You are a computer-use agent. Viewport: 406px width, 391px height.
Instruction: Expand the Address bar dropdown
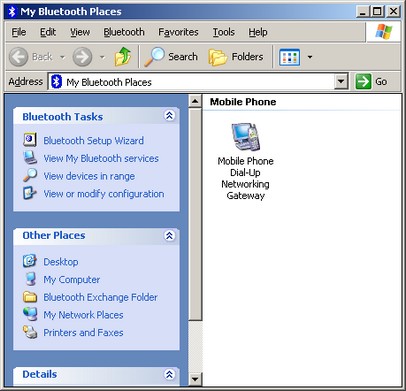click(341, 81)
